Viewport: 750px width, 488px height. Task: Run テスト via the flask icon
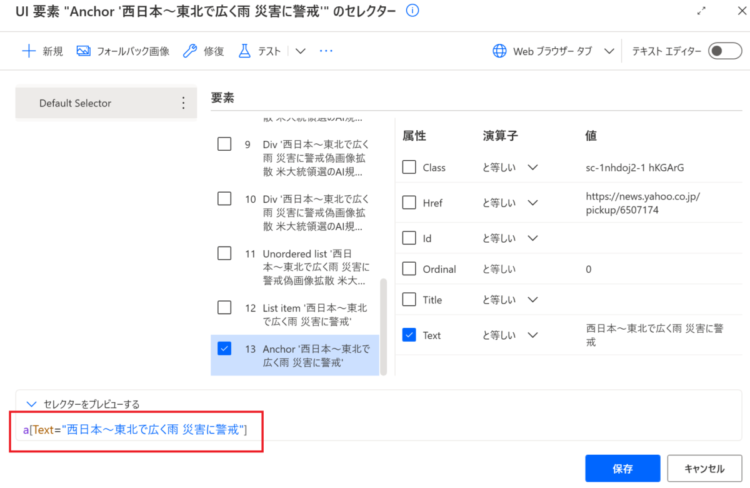[244, 51]
